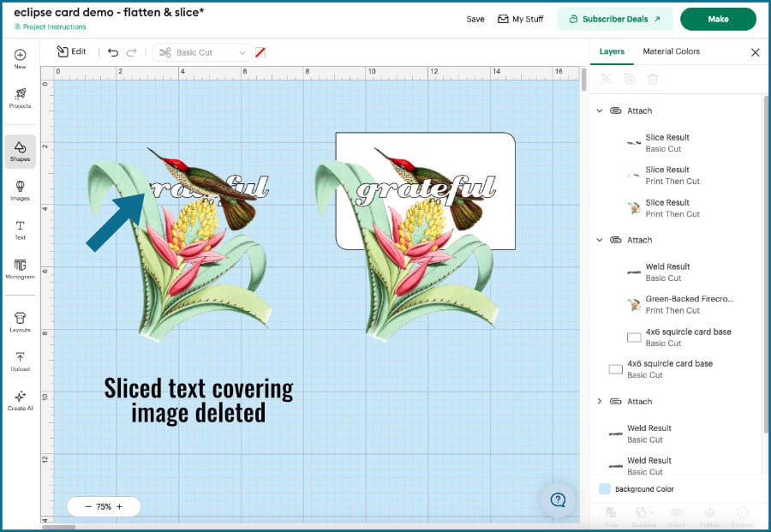
Task: Collapse the second Attach group
Action: coord(600,240)
